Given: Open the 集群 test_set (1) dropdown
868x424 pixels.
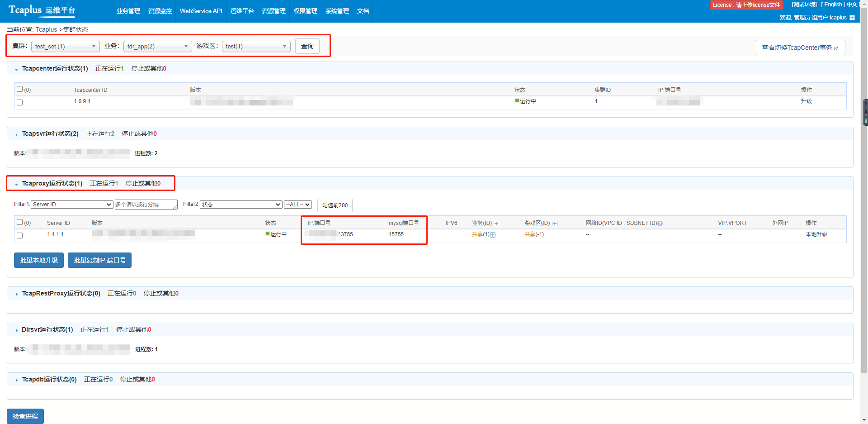Looking at the screenshot, I should (x=66, y=47).
